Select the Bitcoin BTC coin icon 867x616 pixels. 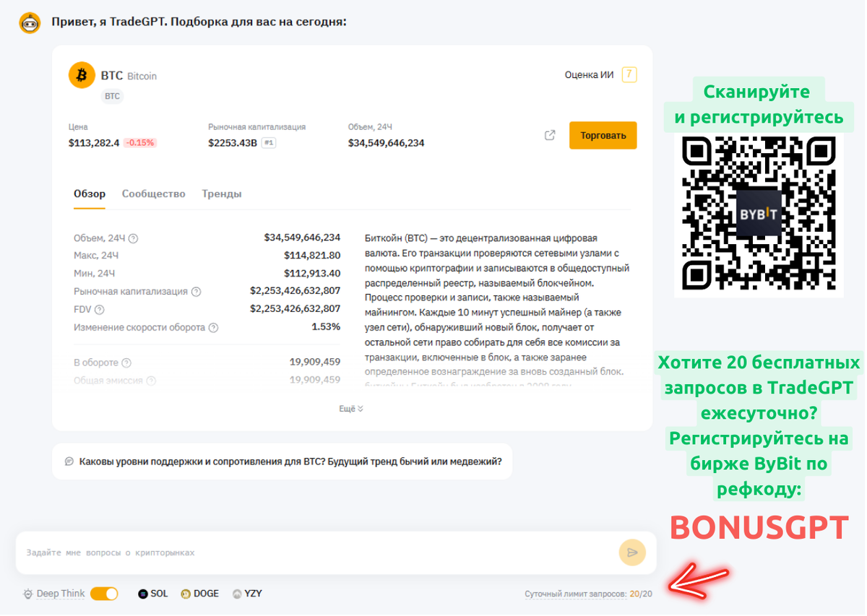coord(83,75)
